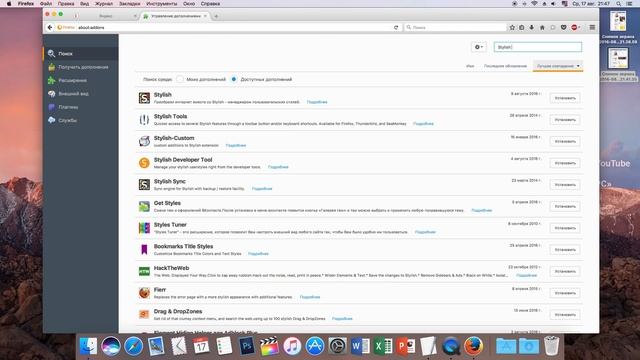Open the Лучшие совпадения sort dropdown
This screenshot has height=360, width=640.
pos(558,66)
